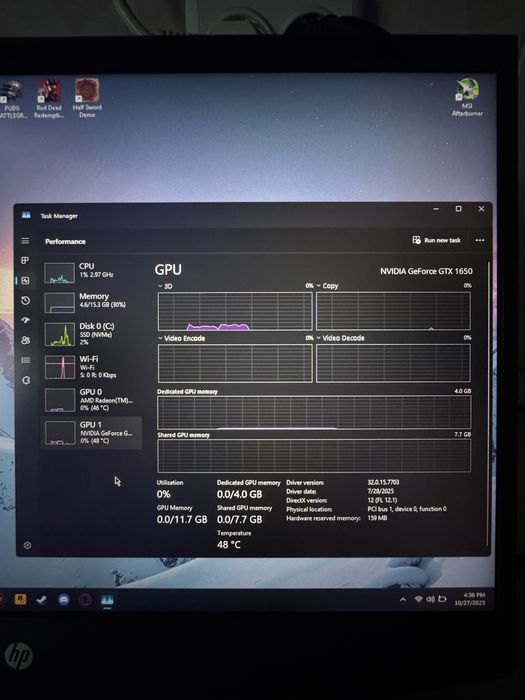The width and height of the screenshot is (525, 700).
Task: Select the CPU performance entry
Action: pyautogui.click(x=92, y=272)
